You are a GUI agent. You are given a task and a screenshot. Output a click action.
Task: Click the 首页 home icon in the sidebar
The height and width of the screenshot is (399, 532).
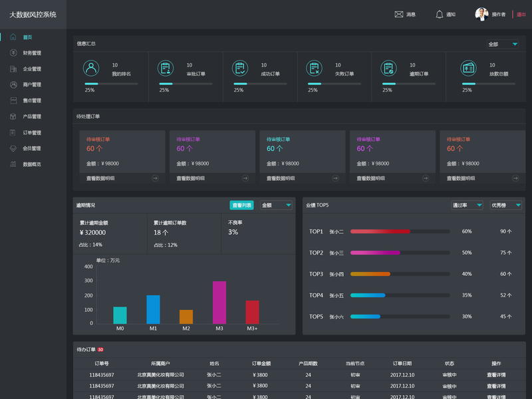click(x=13, y=37)
